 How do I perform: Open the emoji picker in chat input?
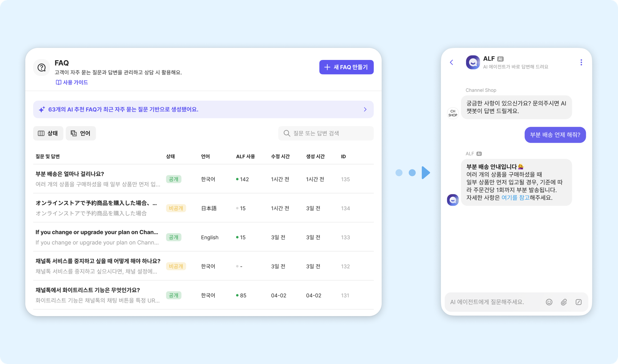pos(549,302)
